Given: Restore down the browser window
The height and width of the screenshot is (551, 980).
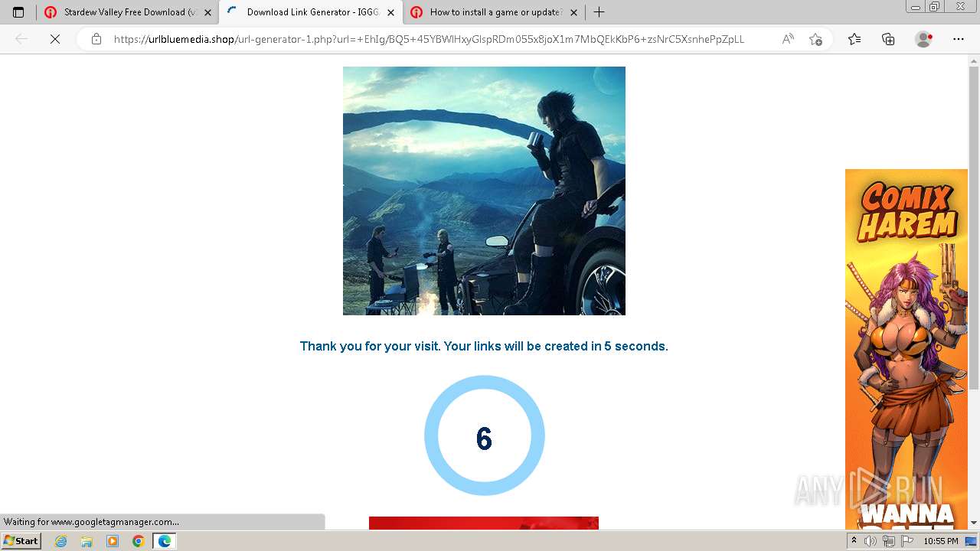Looking at the screenshot, I should click(934, 7).
